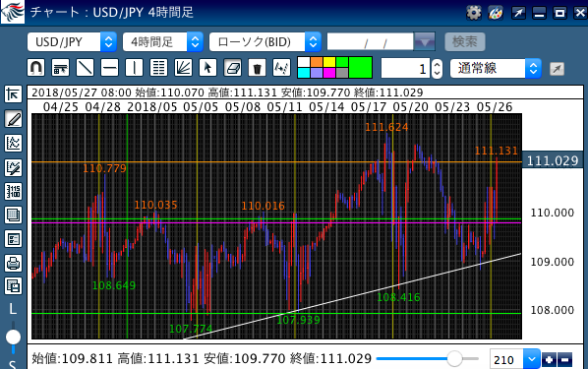Image resolution: width=588 pixels, height=369 pixels.
Task: Choose the arrow pointer selection tool
Action: click(207, 68)
